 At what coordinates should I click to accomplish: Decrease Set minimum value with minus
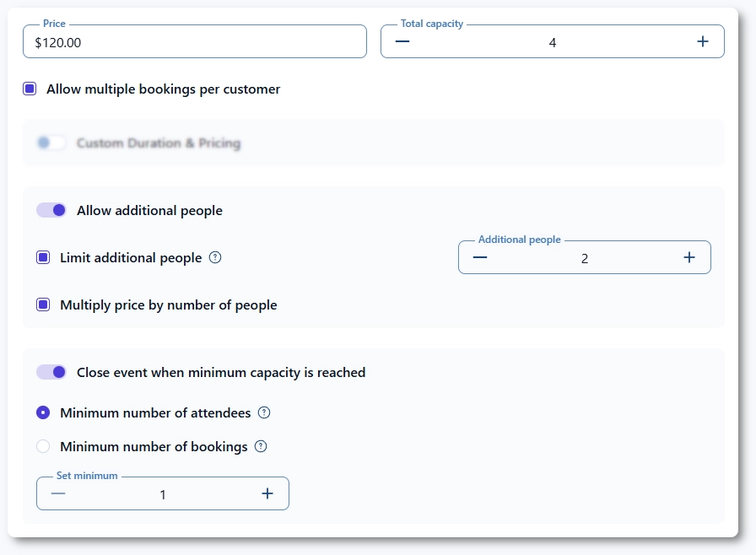[58, 494]
